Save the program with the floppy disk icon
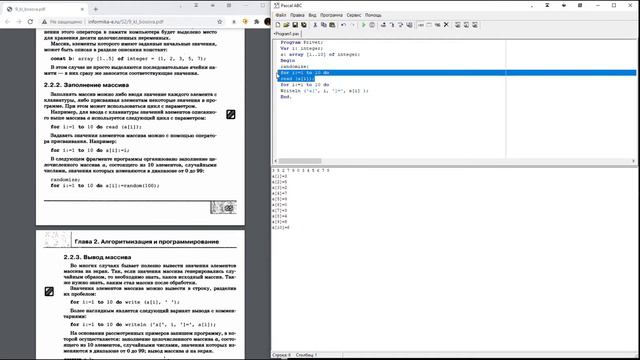This screenshot has height=360, width=640. pyautogui.click(x=295, y=25)
